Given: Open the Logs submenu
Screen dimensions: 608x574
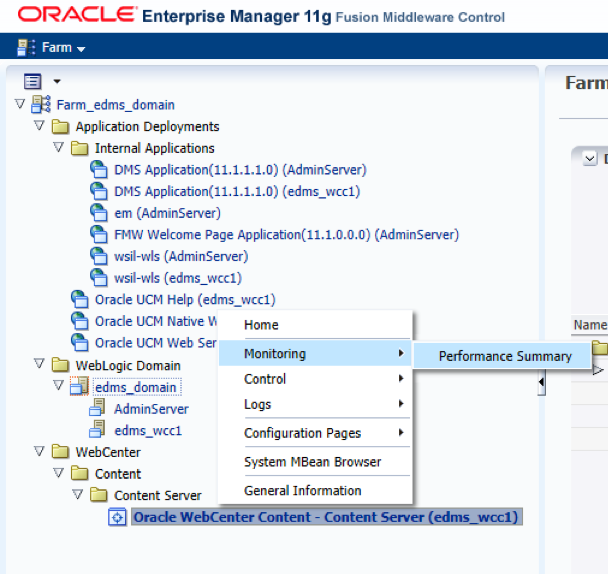Looking at the screenshot, I should click(315, 404).
